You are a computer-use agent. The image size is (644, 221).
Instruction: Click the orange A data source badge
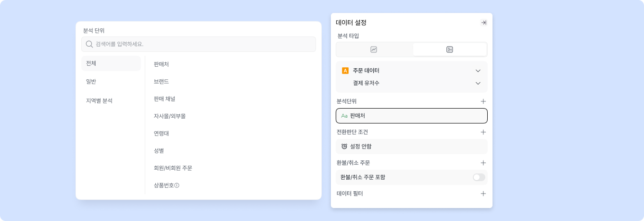click(345, 71)
